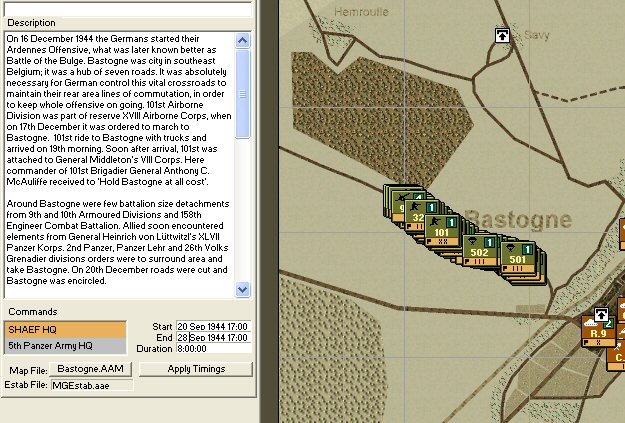This screenshot has height=423, width=625.
Task: Click the description scrollbar thumb
Action: point(243,94)
